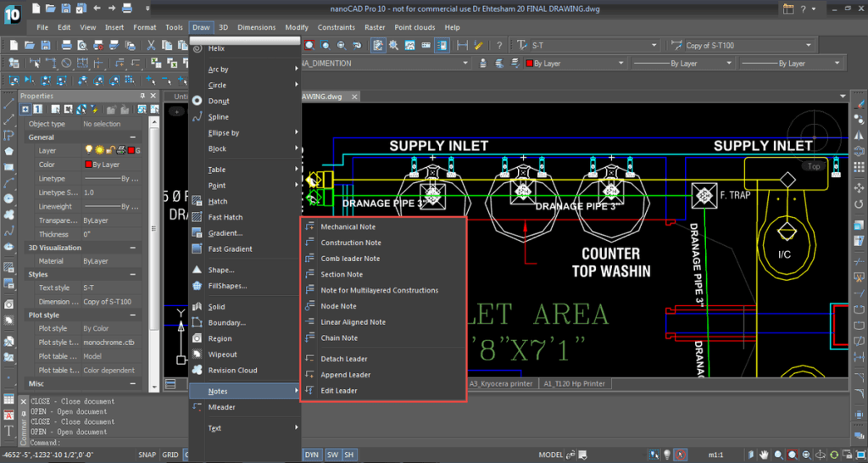Click the Text style S-T property field
Image resolution: width=868 pixels, height=463 pixels.
(112, 288)
